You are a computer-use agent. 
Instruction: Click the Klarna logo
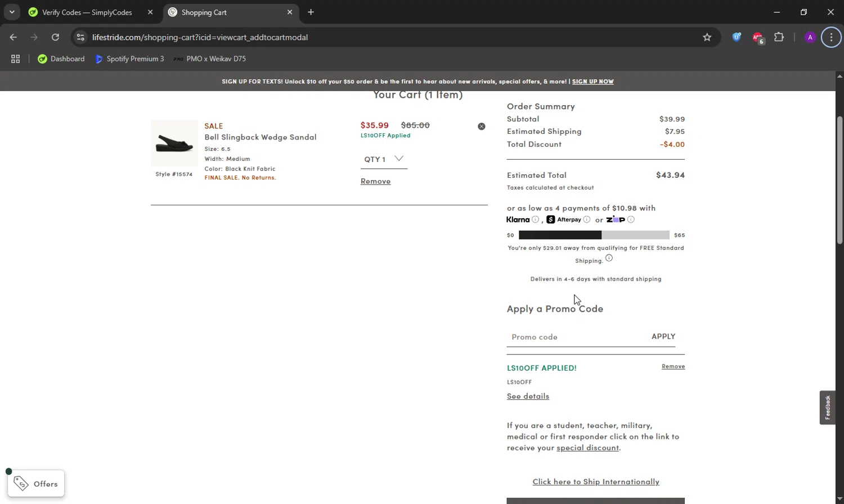point(518,219)
